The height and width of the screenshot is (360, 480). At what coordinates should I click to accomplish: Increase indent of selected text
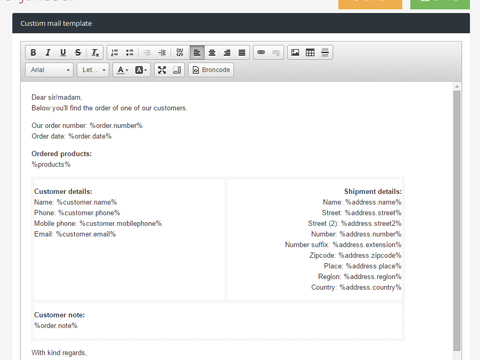pos(162,53)
